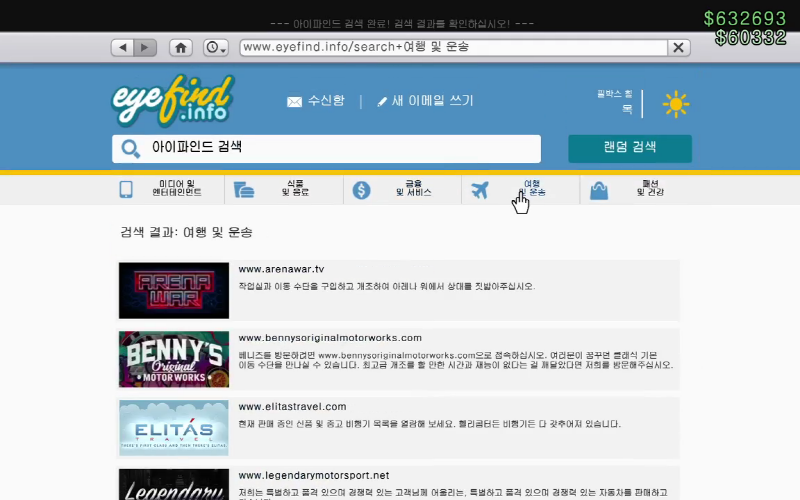Click the dollar sign finance icon
Image resolution: width=800 pixels, height=500 pixels.
[361, 190]
